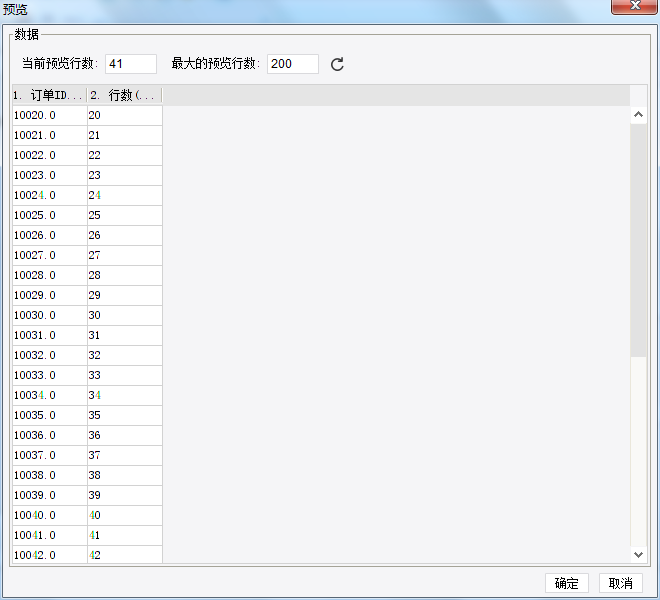
Task: Select the row count cell 30
Action: point(125,315)
